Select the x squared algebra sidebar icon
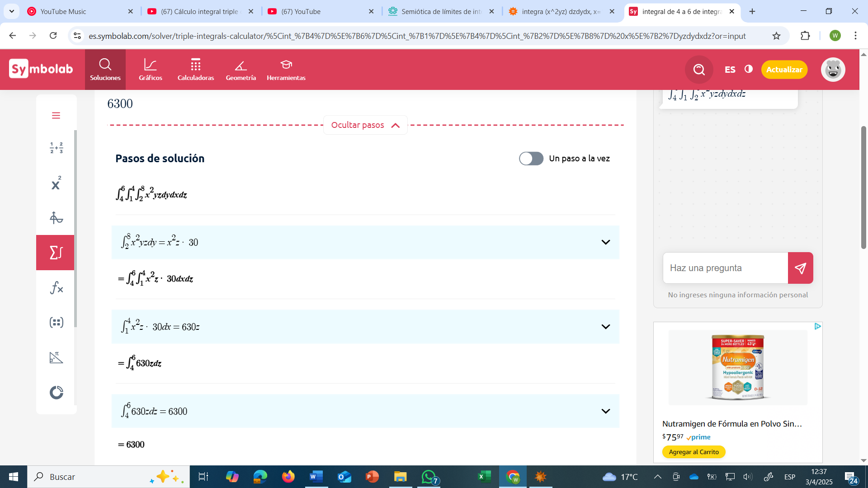868x488 pixels. pyautogui.click(x=56, y=183)
